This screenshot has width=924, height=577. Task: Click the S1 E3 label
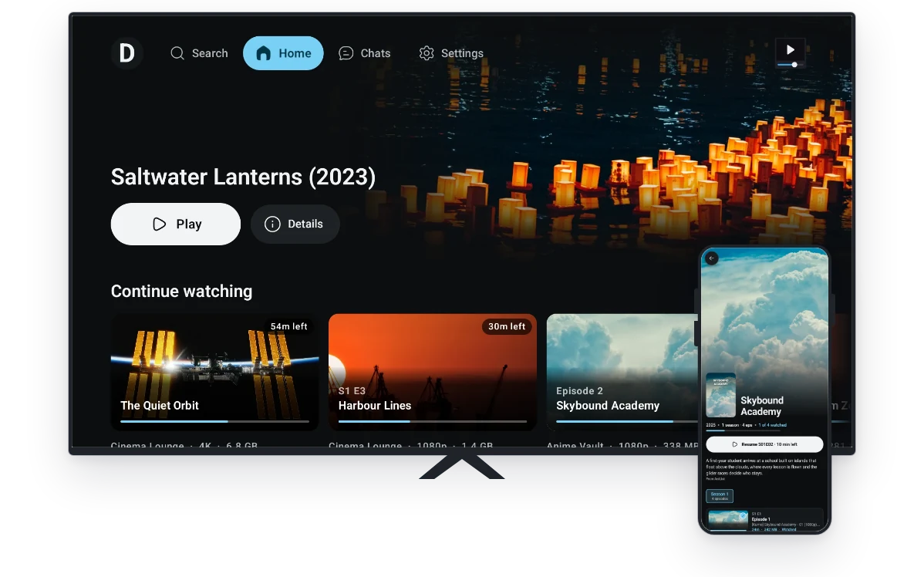352,391
